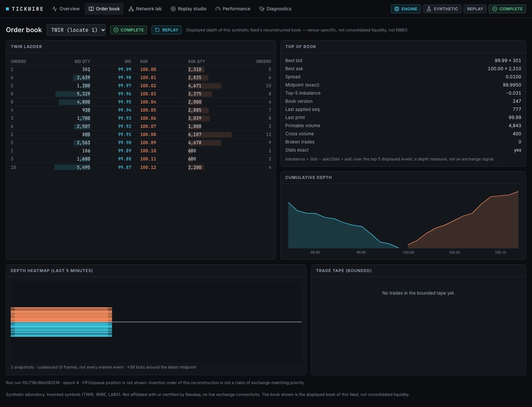Image resolution: width=532 pixels, height=407 pixels.
Task: Click the Overview pulse icon
Action: [55, 9]
